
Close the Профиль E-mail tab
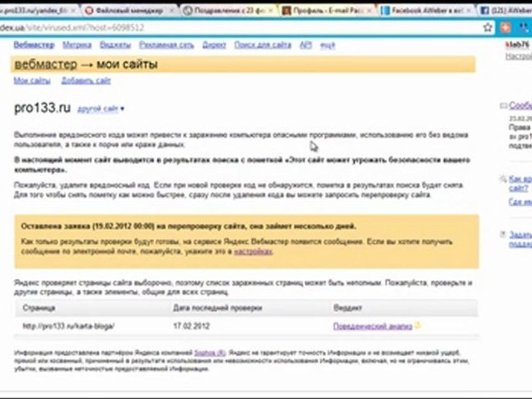point(369,11)
